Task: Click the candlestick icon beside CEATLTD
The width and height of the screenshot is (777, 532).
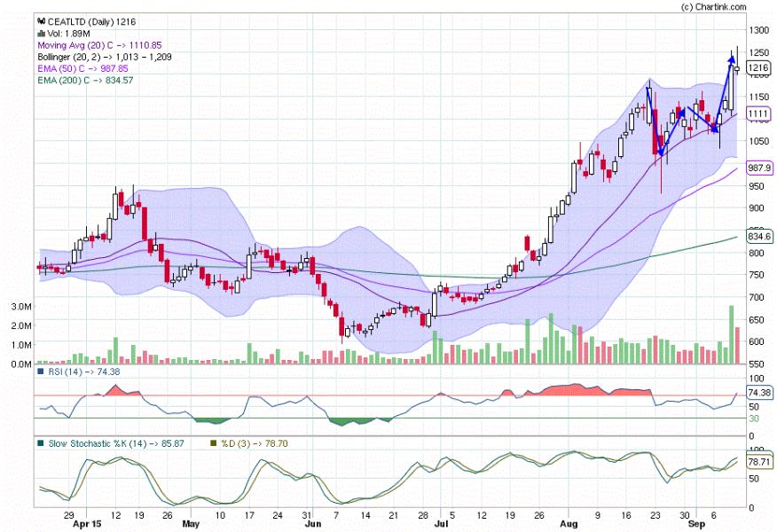Action: 41,22
